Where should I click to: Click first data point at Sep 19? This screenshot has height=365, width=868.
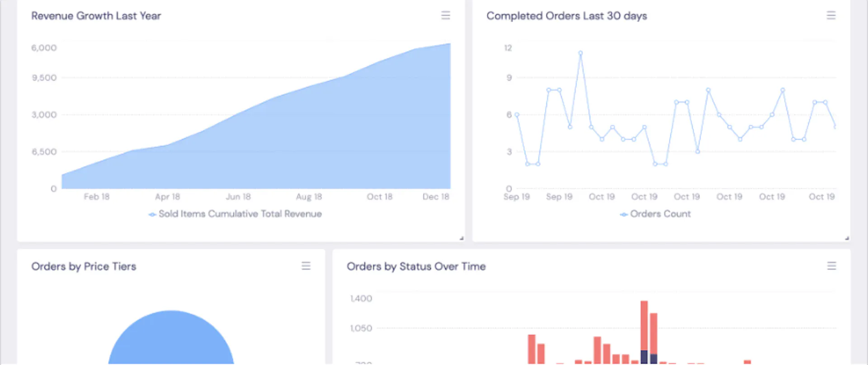point(517,115)
